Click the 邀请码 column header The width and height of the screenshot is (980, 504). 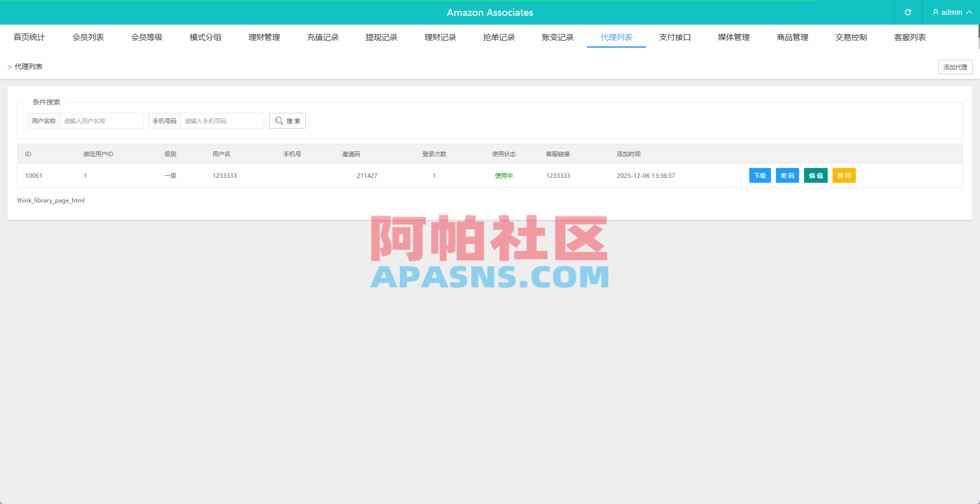pos(351,154)
